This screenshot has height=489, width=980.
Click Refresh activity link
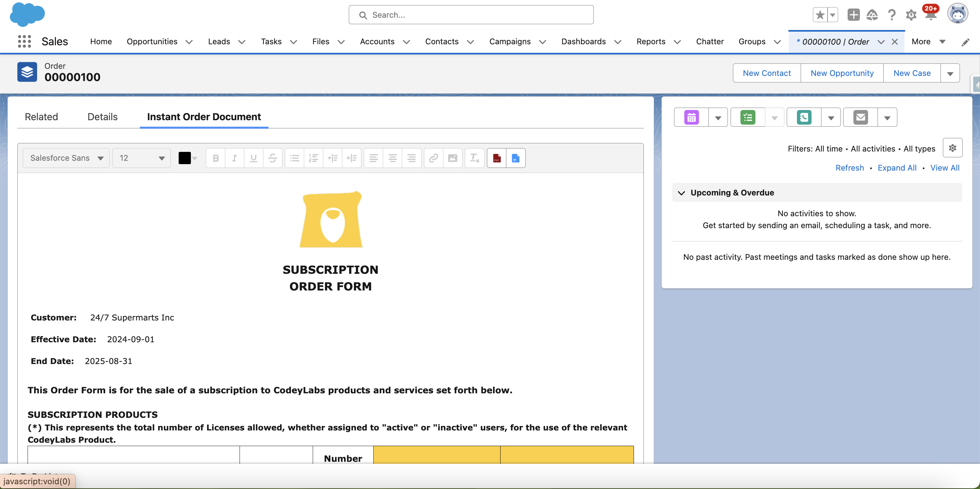coord(850,168)
